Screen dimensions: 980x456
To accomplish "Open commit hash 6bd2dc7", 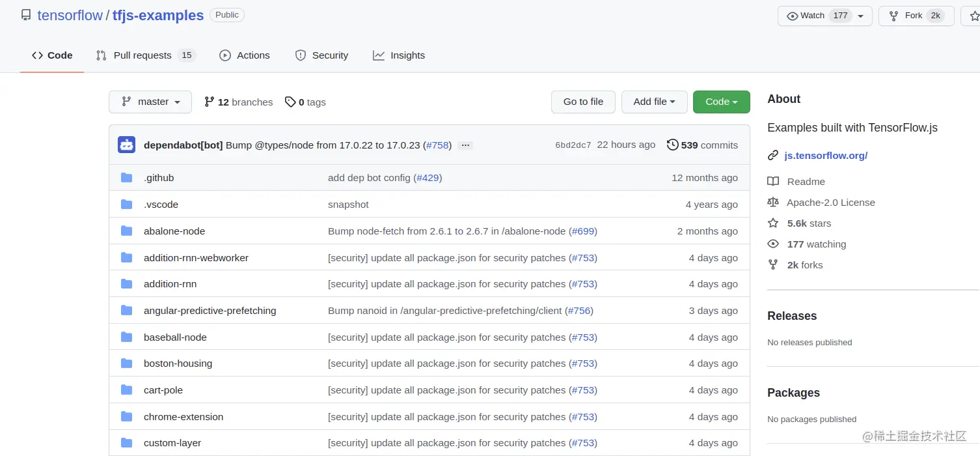I will coord(573,145).
